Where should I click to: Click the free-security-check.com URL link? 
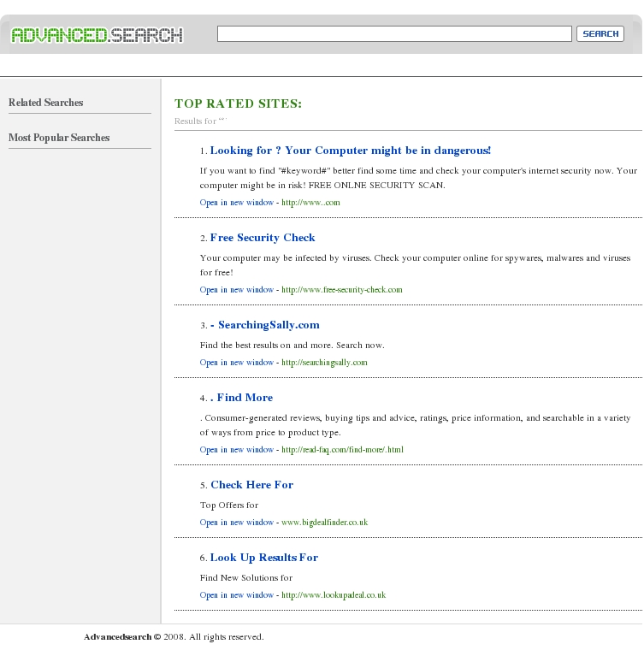coord(342,290)
